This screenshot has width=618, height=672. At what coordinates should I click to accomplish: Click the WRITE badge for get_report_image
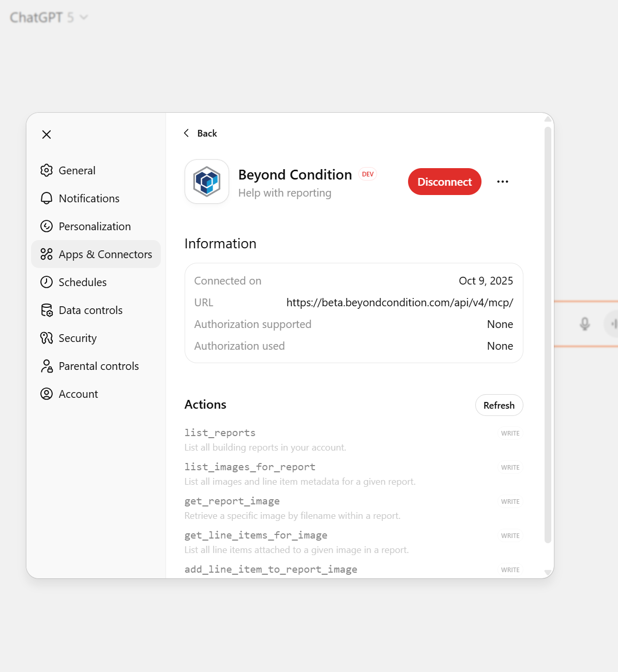coord(510,502)
